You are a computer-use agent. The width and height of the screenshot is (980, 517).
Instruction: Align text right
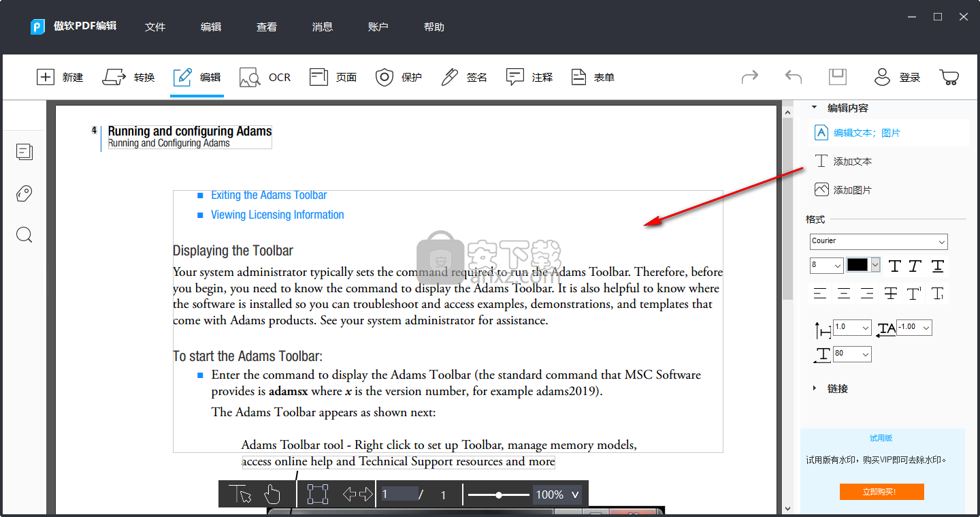click(x=867, y=294)
